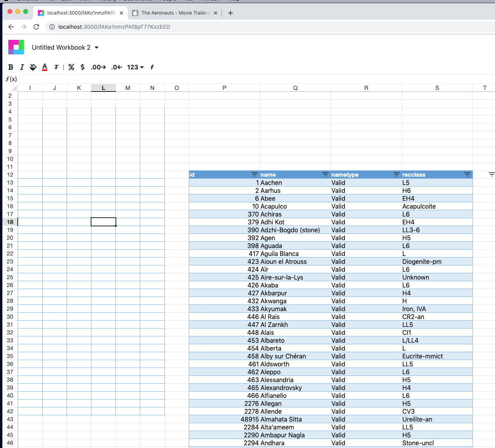Apply percent number format
Image resolution: width=495 pixels, height=448 pixels.
pos(71,67)
